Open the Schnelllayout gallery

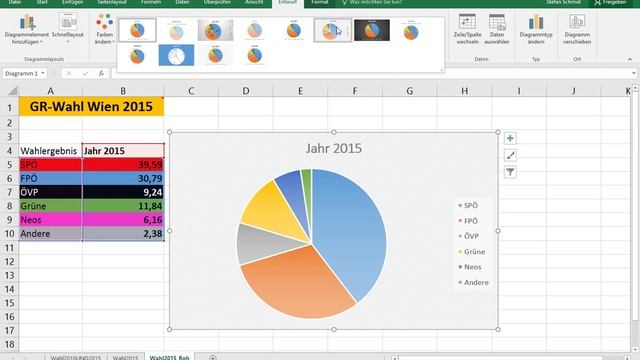68,29
